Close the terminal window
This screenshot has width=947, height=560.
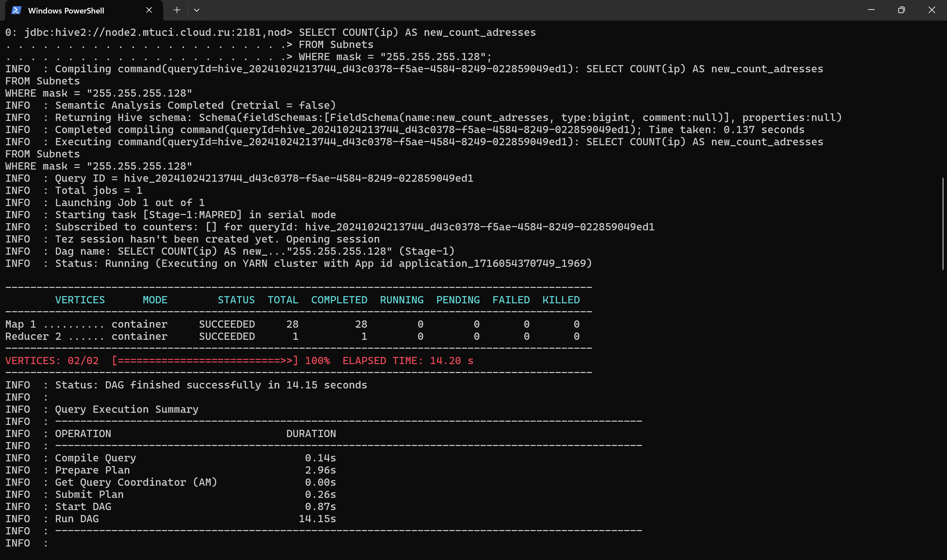click(x=932, y=10)
